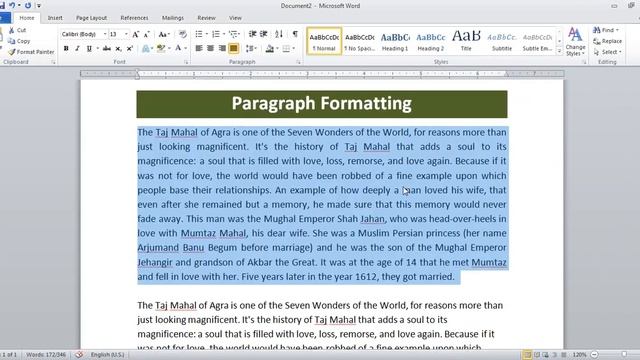Open the Change Styles menu
640x360 pixels.
coord(576,42)
